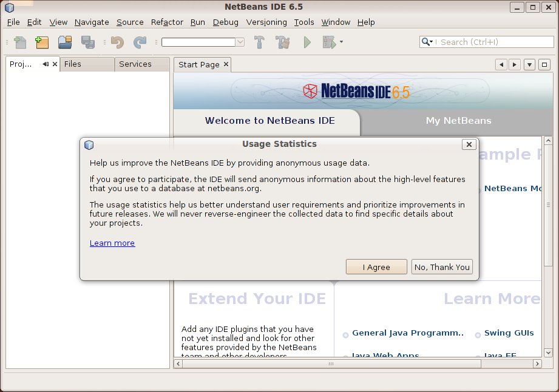559x392 pixels.
Task: Click the New File toolbar icon
Action: pyautogui.click(x=20, y=42)
